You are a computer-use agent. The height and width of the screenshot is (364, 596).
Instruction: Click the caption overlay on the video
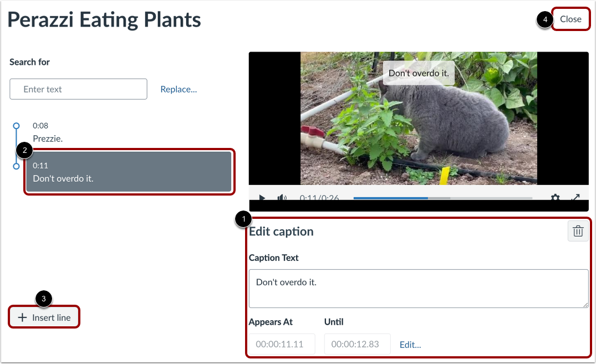tap(419, 73)
